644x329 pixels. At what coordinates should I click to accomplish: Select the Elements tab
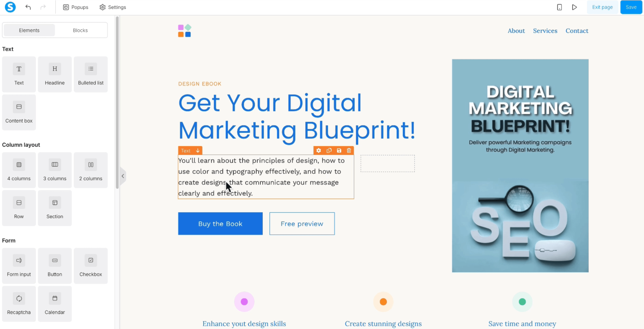29,30
